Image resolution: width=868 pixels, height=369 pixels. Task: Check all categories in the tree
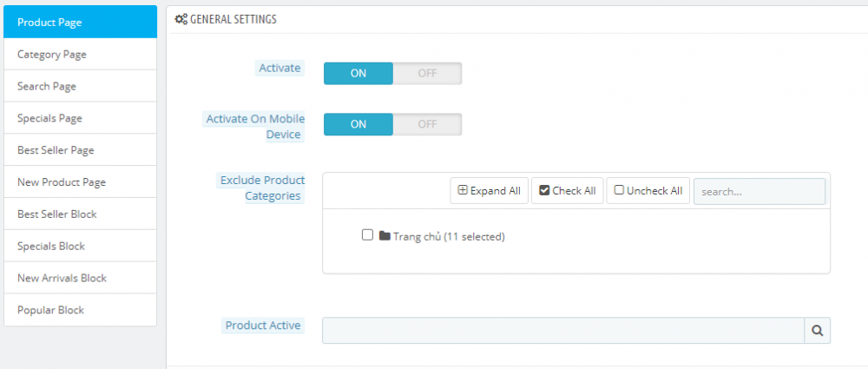coord(568,191)
